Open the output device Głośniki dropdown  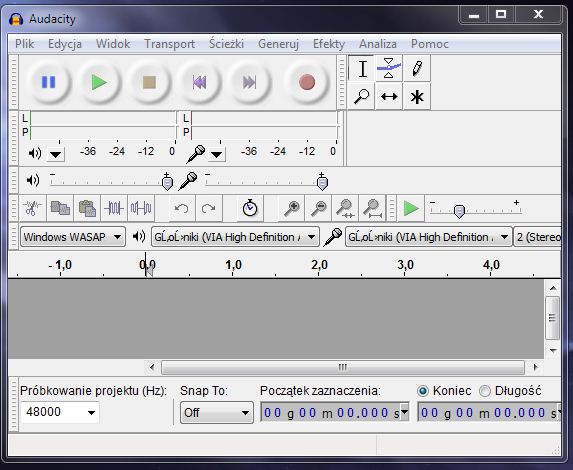point(235,237)
